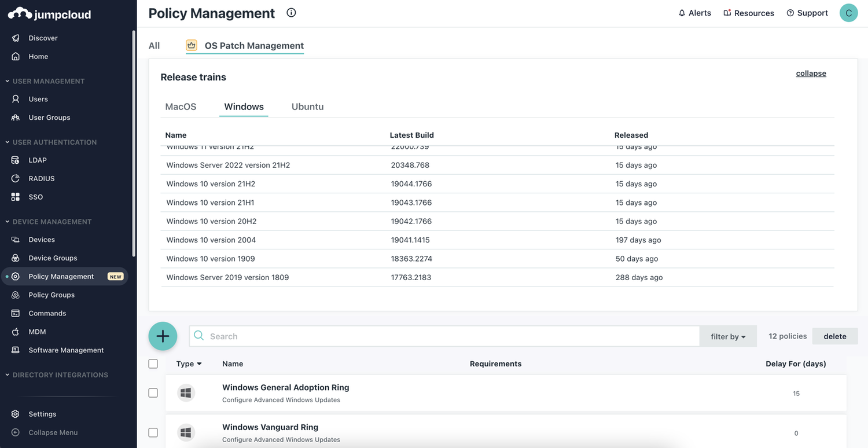Click Windows icon for Vanguard Ring
The width and height of the screenshot is (868, 448).
(186, 432)
